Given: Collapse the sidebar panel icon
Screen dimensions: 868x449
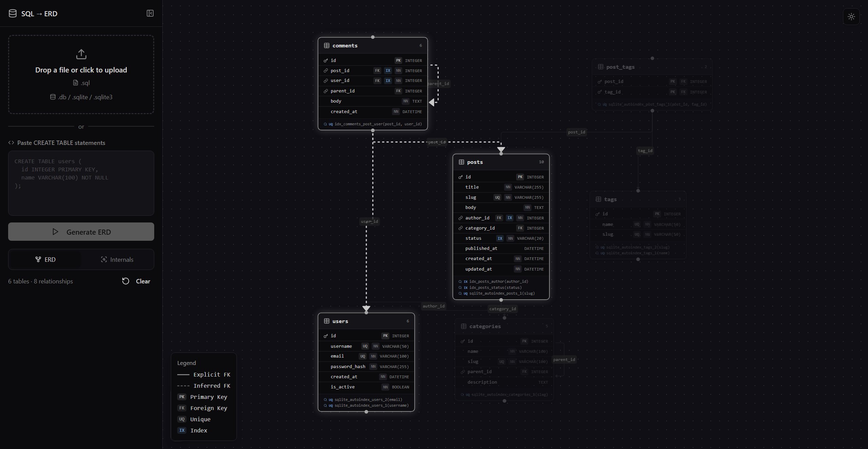Looking at the screenshot, I should coord(150,13).
